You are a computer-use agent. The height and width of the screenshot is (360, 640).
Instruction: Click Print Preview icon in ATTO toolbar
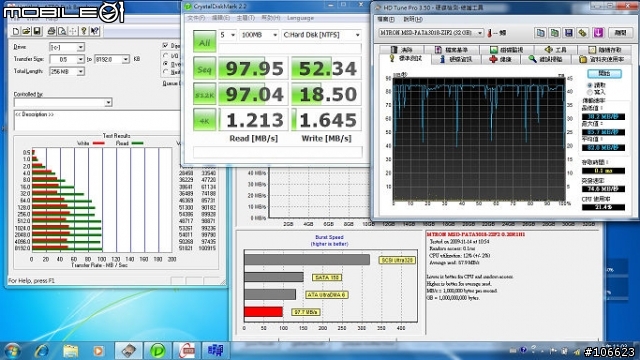tap(62, 31)
